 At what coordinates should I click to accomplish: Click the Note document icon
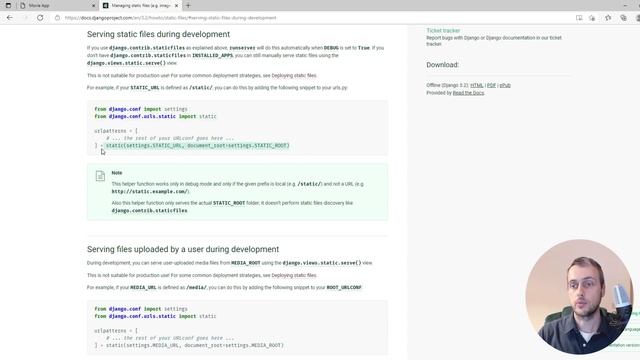(x=100, y=176)
